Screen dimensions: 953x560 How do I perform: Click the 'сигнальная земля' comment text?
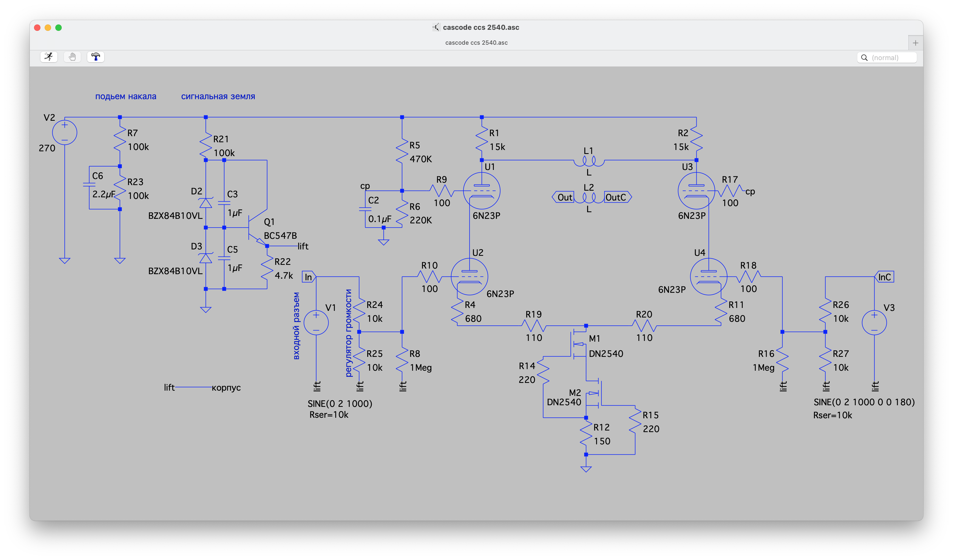point(218,97)
